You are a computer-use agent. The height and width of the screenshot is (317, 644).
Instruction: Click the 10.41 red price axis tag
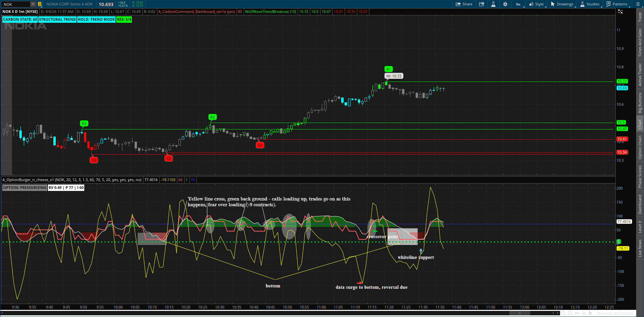pyautogui.click(x=622, y=139)
